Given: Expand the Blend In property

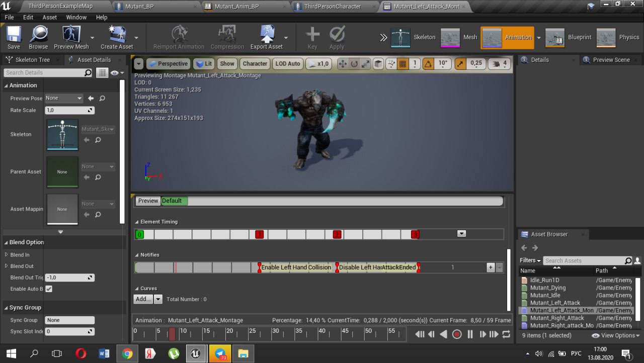Looking at the screenshot, I should tap(7, 255).
